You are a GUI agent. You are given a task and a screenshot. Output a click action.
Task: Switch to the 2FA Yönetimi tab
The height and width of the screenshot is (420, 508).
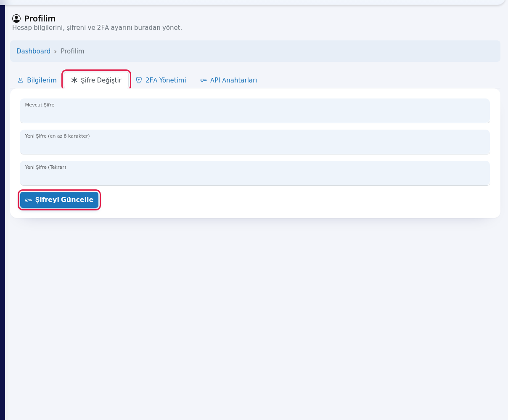pos(161,80)
